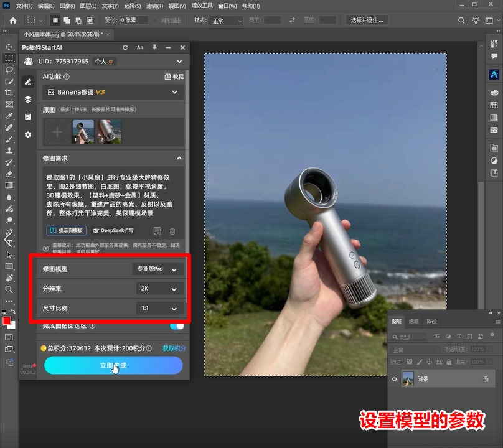
Task: Select the Spot Healing Brush tool
Action: click(x=9, y=128)
